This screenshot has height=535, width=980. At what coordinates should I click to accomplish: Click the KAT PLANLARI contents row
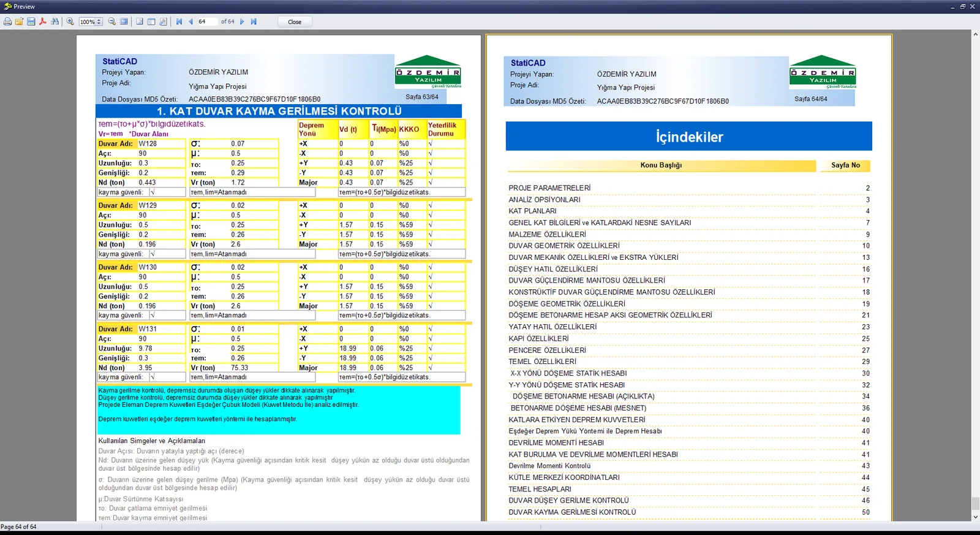coord(689,211)
